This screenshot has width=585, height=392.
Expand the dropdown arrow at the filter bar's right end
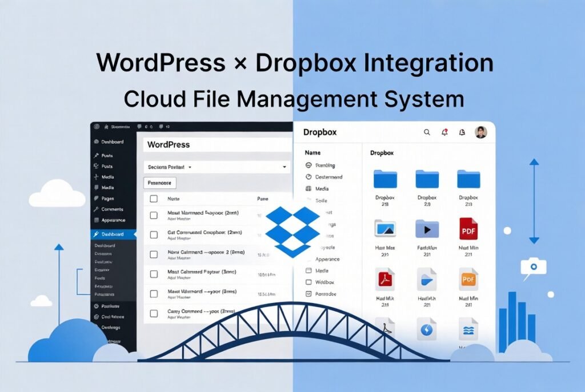pyautogui.click(x=285, y=167)
